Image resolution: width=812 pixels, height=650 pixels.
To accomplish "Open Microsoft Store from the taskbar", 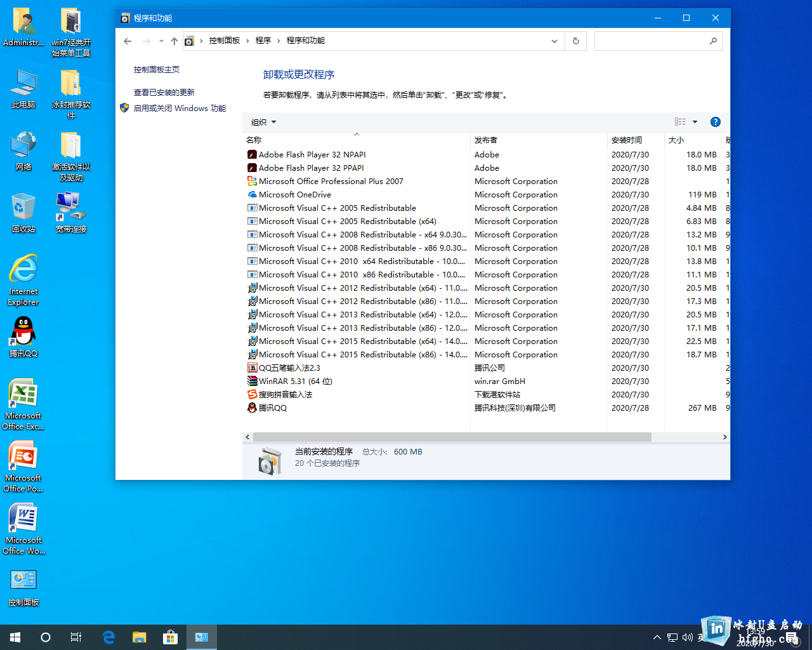I will tap(170, 637).
